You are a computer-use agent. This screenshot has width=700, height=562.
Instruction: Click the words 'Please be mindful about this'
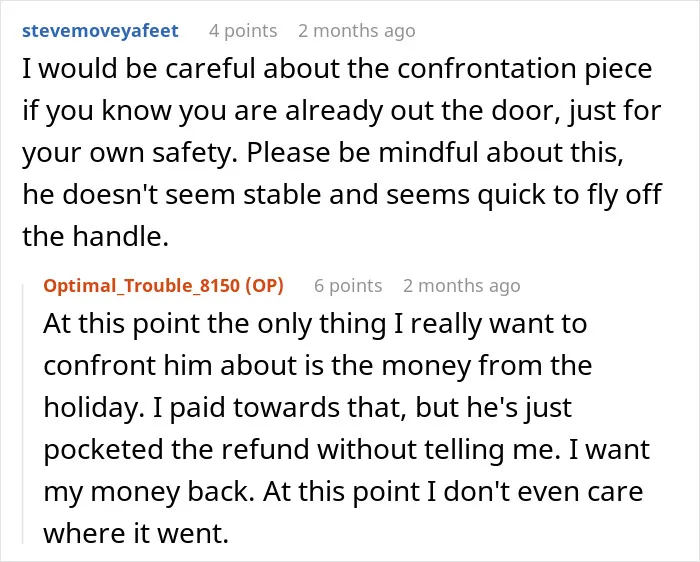[434, 153]
